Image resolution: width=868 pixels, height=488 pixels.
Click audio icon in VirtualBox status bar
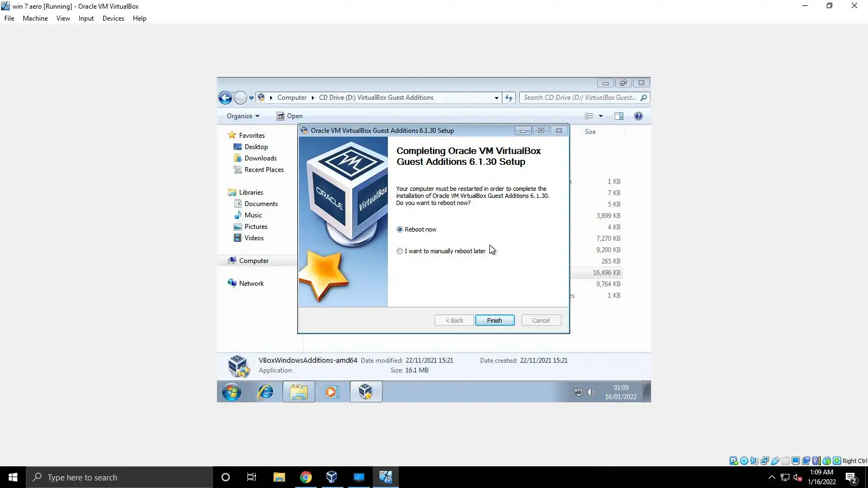click(754, 461)
